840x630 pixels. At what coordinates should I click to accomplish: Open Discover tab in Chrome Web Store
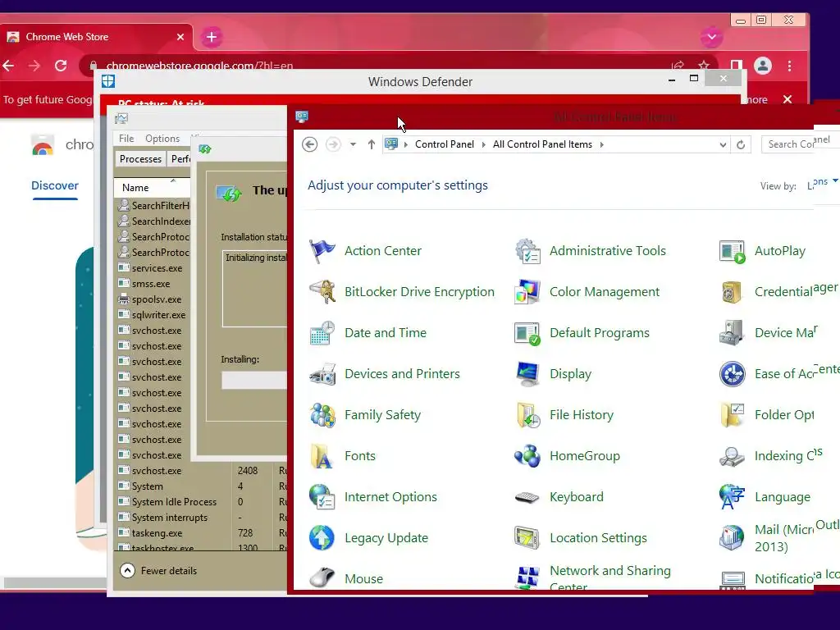(55, 186)
